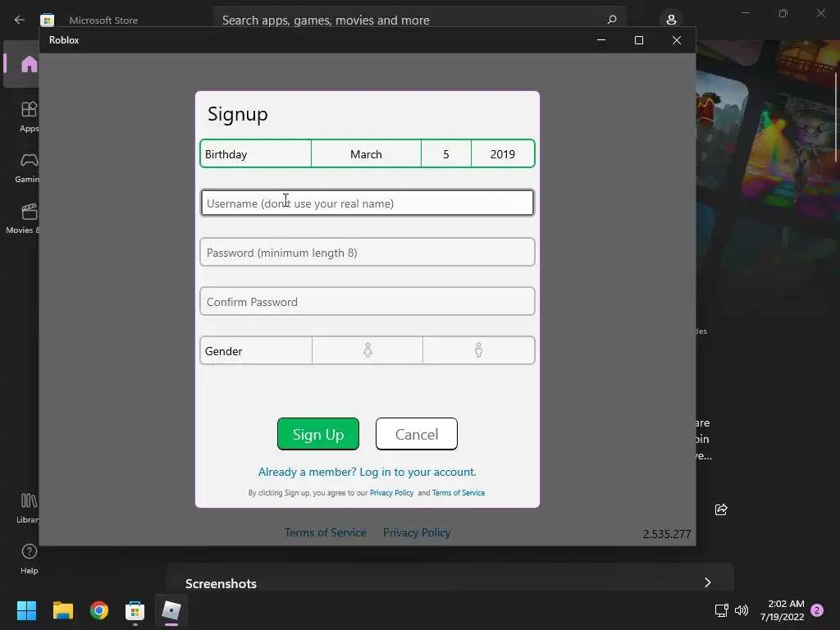The height and width of the screenshot is (630, 840).
Task: Open Terms of Service link in signup agreement
Action: [x=459, y=493]
